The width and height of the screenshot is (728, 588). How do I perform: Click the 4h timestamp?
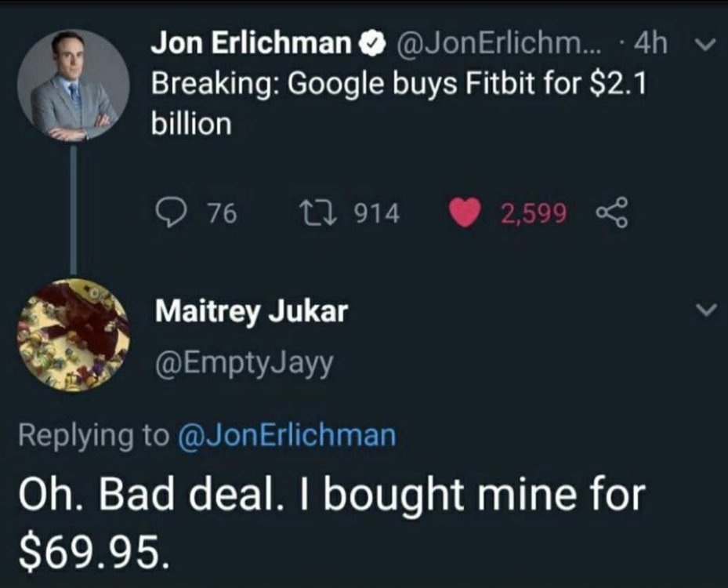[x=652, y=44]
